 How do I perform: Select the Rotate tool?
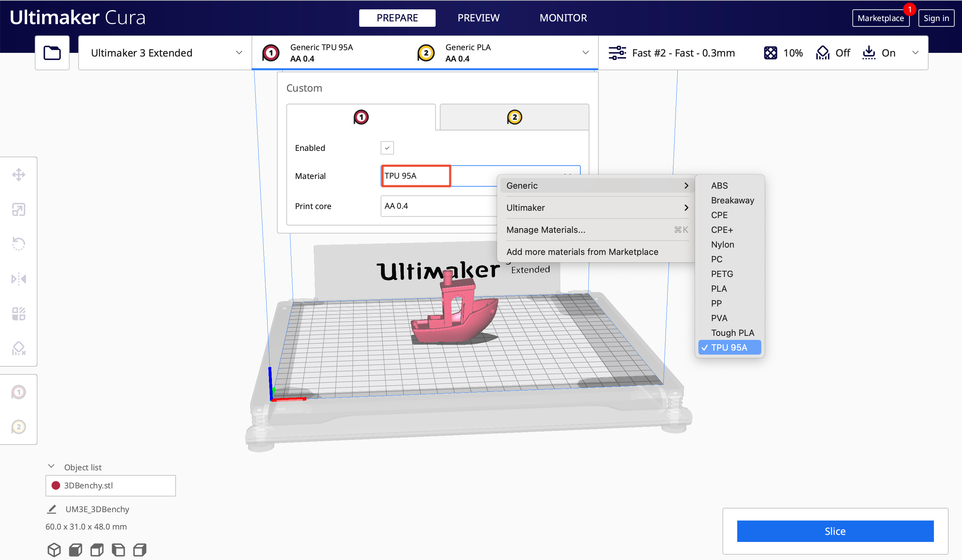click(18, 244)
